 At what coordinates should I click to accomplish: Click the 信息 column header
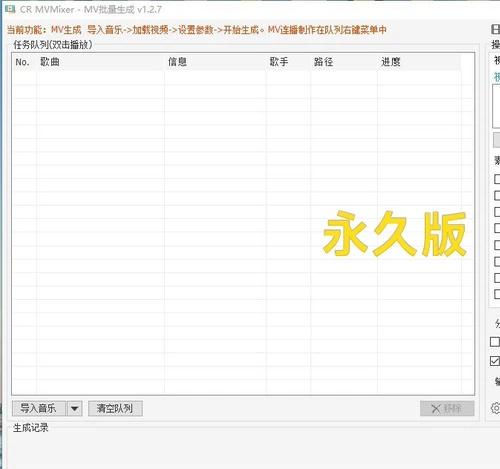coord(215,62)
